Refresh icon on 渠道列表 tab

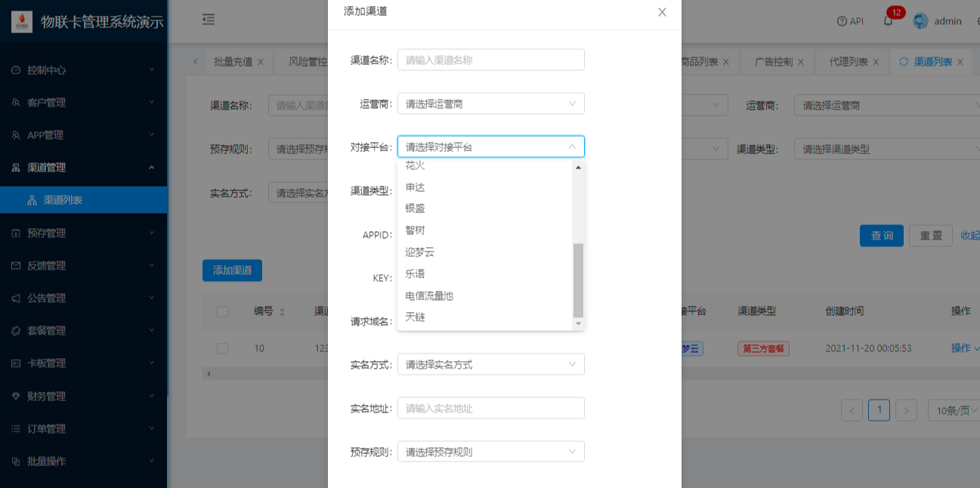tap(903, 62)
